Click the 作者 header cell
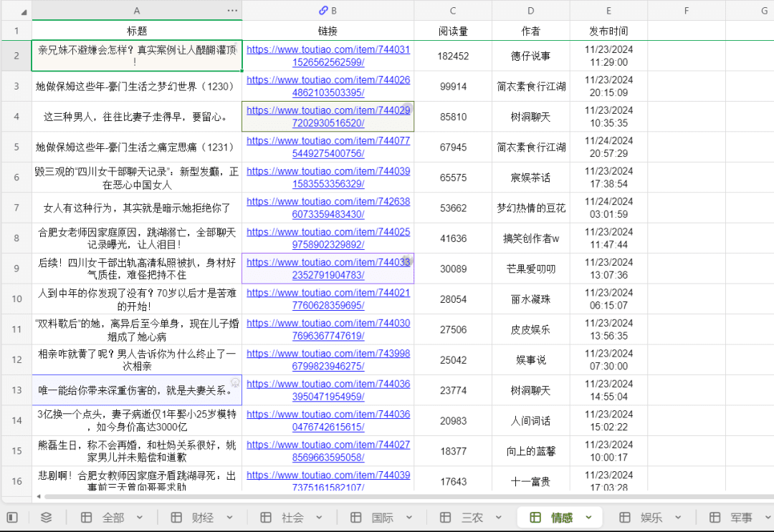 coord(530,31)
